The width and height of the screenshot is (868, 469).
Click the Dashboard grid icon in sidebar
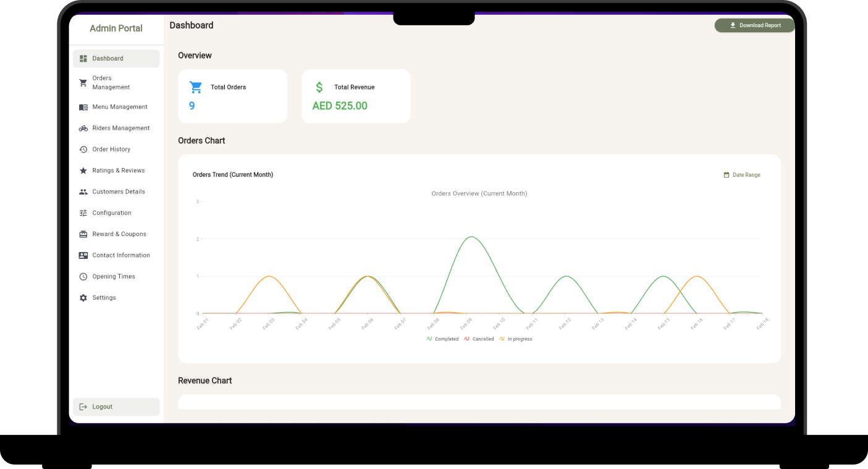[x=83, y=59]
